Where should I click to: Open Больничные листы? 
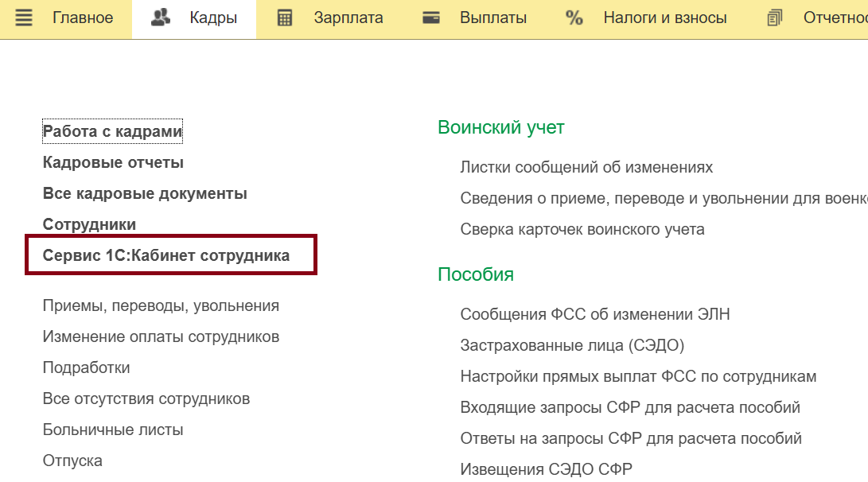113,430
